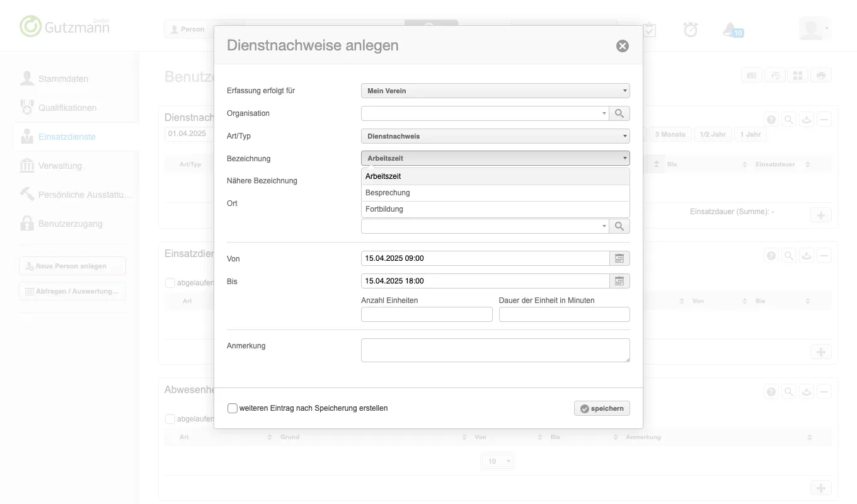Sort Abwesenheiten table by Anmerkung arrows
This screenshot has height=504, width=857.
[810, 437]
